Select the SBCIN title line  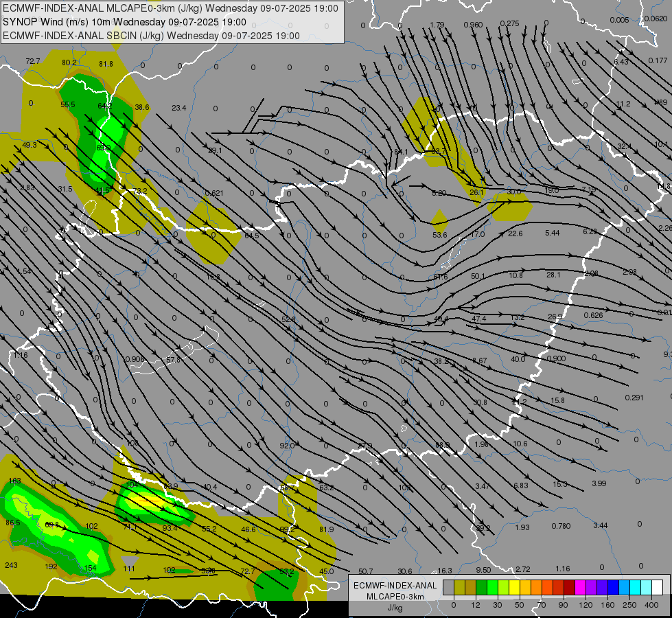pos(151,36)
